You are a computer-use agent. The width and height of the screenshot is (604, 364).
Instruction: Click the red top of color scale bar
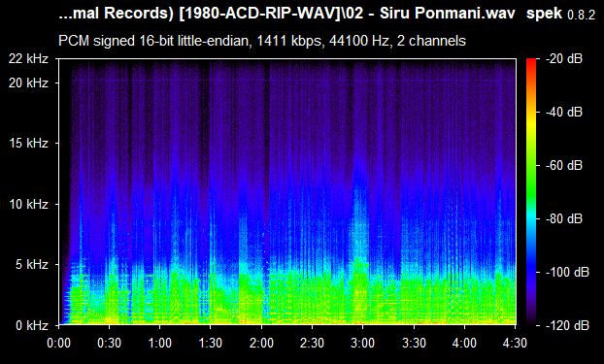(531, 61)
